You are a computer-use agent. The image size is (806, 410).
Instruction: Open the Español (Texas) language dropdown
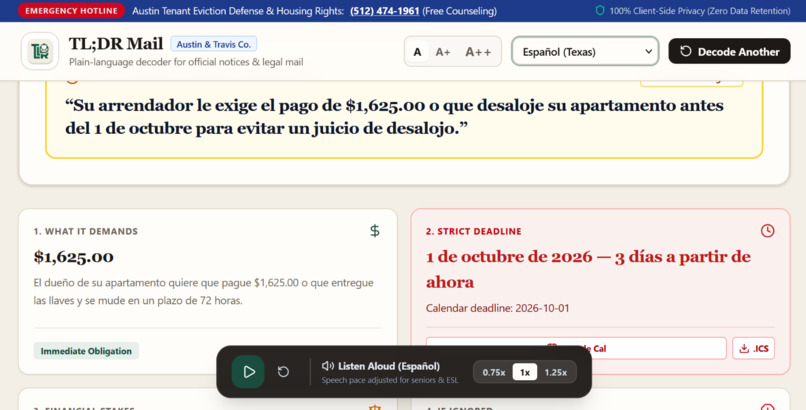[585, 51]
